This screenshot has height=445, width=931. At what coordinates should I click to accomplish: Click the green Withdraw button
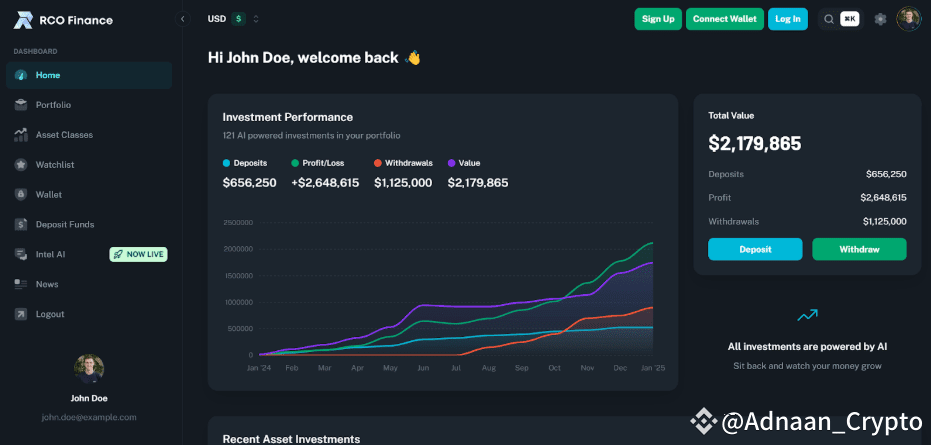[x=858, y=249]
